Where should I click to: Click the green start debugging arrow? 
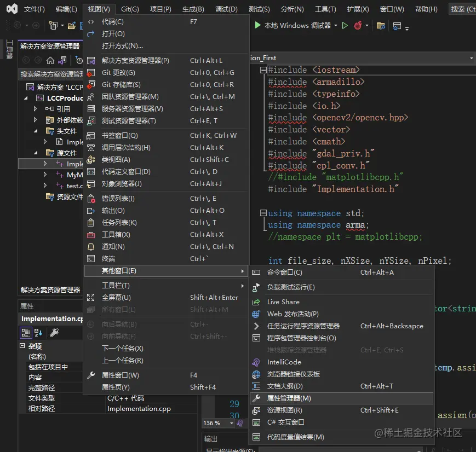257,25
